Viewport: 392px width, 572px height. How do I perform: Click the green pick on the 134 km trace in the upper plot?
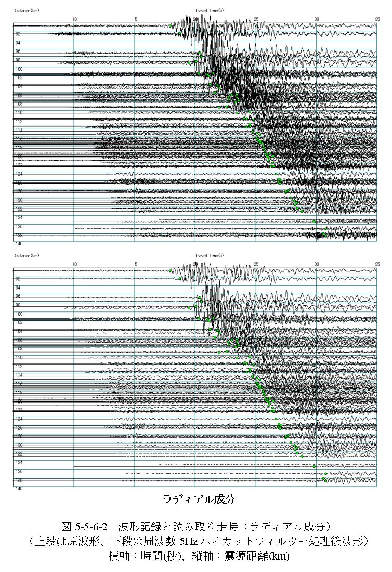(314, 222)
